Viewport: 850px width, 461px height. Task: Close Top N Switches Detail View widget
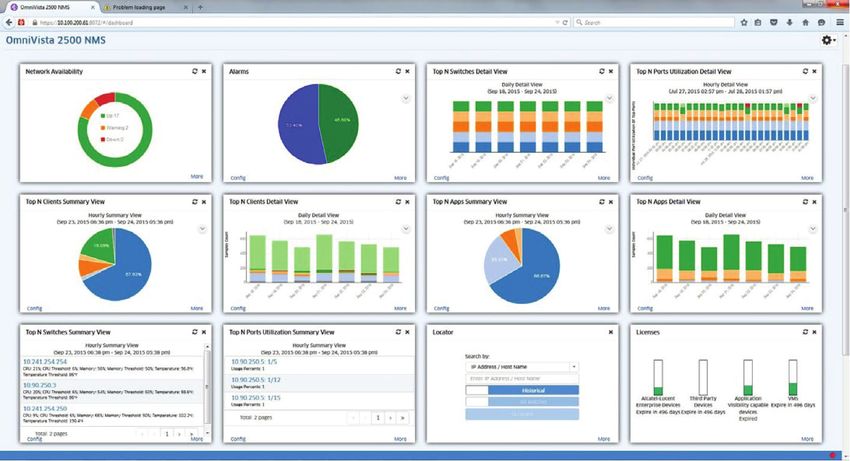click(x=611, y=71)
